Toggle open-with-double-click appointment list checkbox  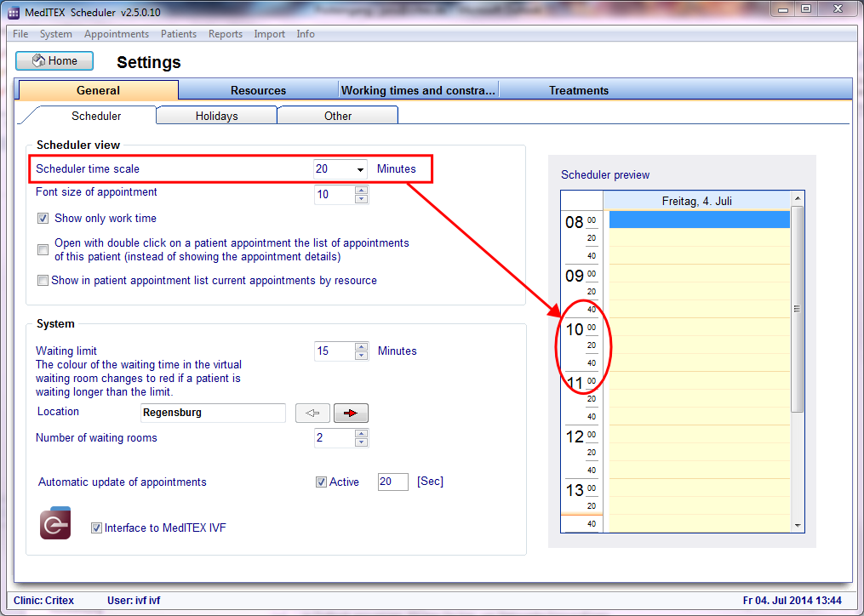[x=43, y=249]
